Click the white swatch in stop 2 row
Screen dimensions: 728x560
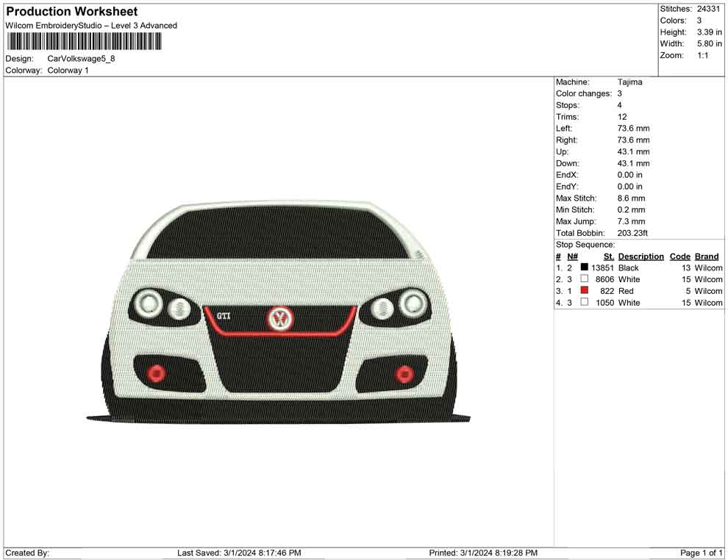[x=584, y=279]
